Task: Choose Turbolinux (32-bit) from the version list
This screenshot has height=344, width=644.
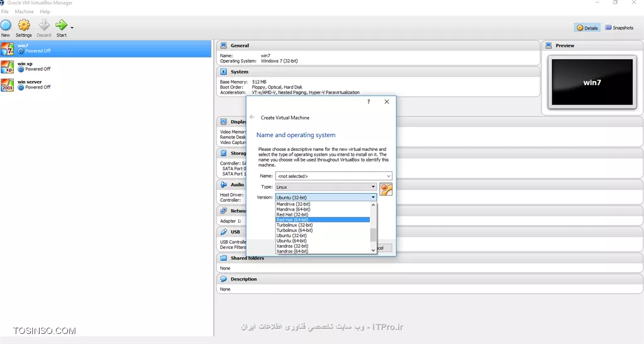Action: [x=323, y=225]
